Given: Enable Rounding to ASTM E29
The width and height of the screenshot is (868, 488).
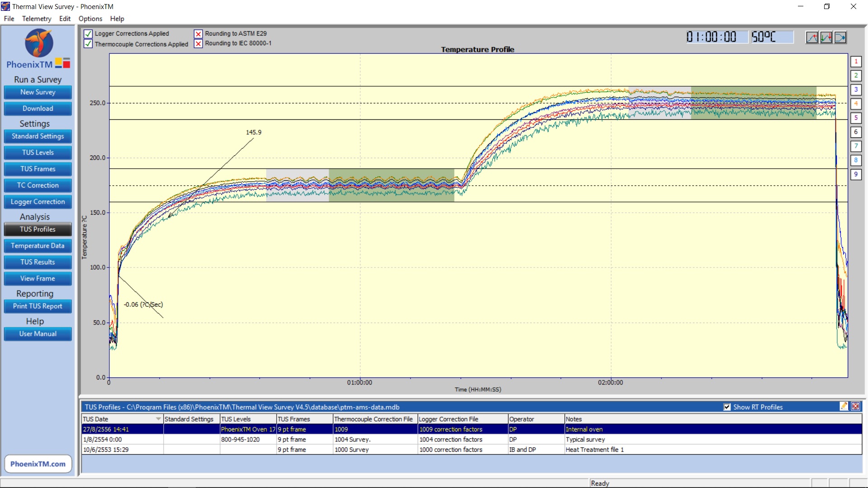Looking at the screenshot, I should (198, 34).
